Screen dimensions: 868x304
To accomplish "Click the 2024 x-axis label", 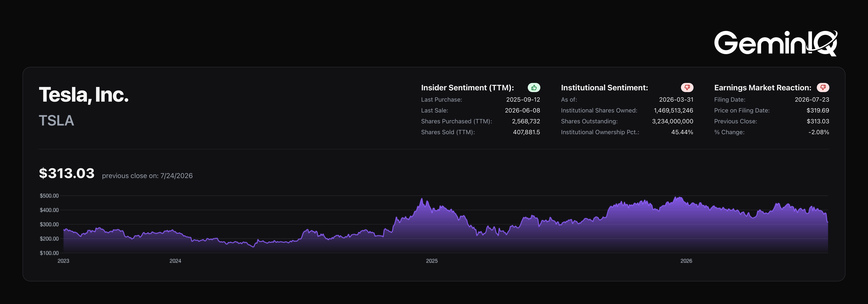I will [x=175, y=261].
